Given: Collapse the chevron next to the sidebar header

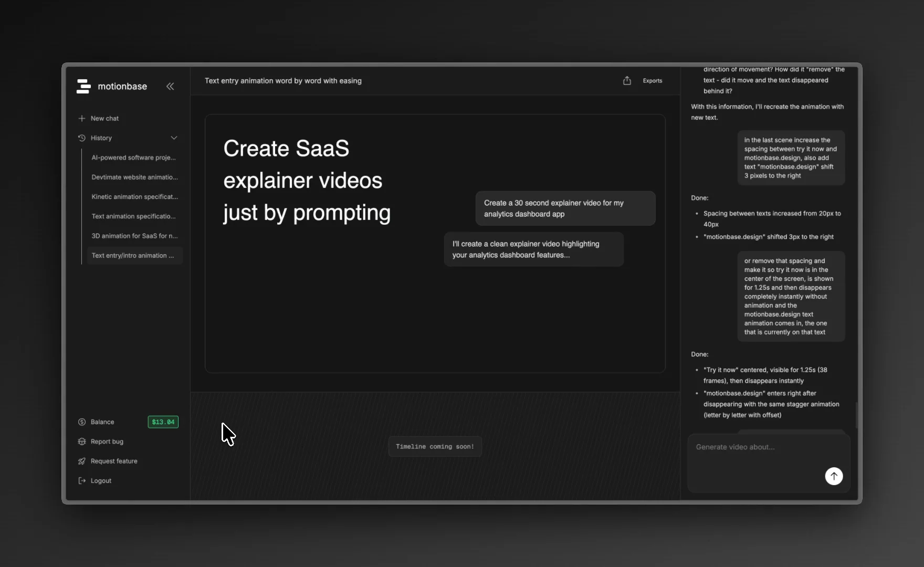Looking at the screenshot, I should pos(170,86).
